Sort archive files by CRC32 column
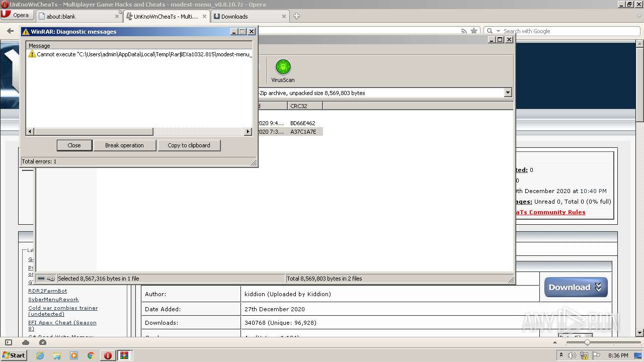Viewport: 644px width, 362px height. click(x=305, y=106)
